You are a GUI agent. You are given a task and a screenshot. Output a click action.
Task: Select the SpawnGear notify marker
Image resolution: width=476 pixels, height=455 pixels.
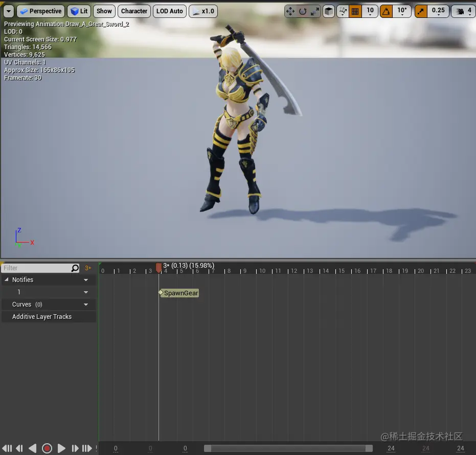179,293
